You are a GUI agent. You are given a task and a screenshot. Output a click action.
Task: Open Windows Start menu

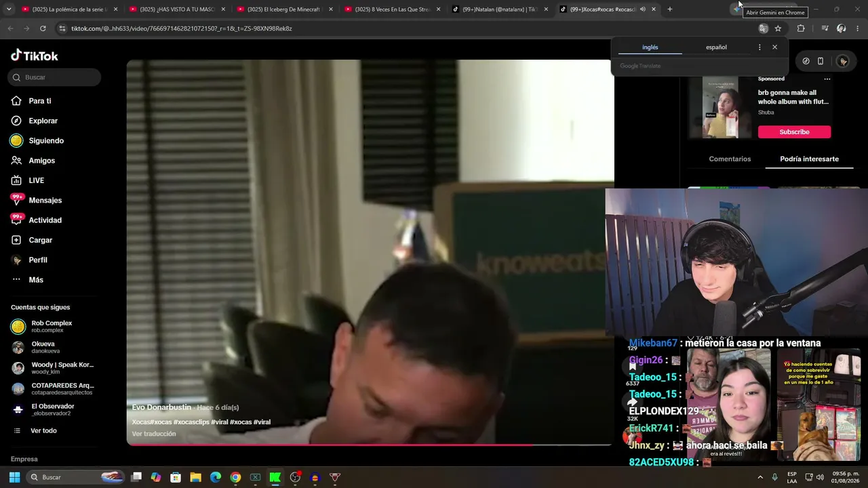[x=14, y=477]
